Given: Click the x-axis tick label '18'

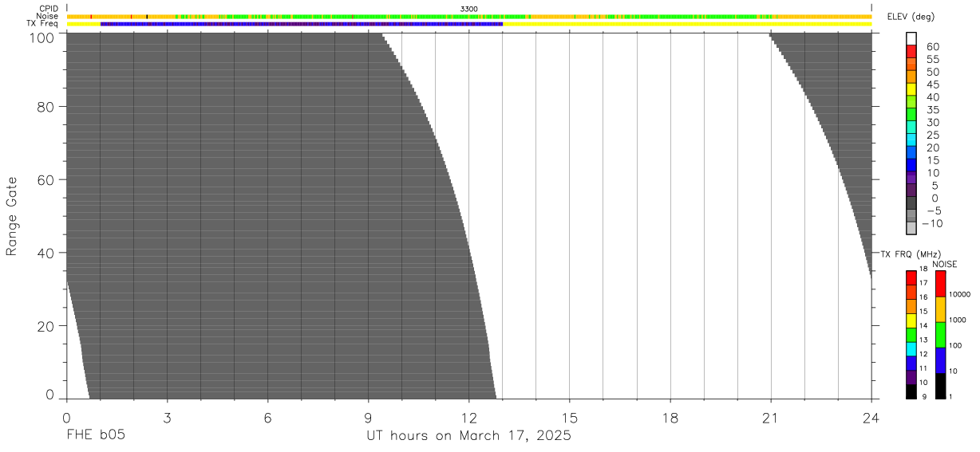Looking at the screenshot, I should pyautogui.click(x=670, y=418).
